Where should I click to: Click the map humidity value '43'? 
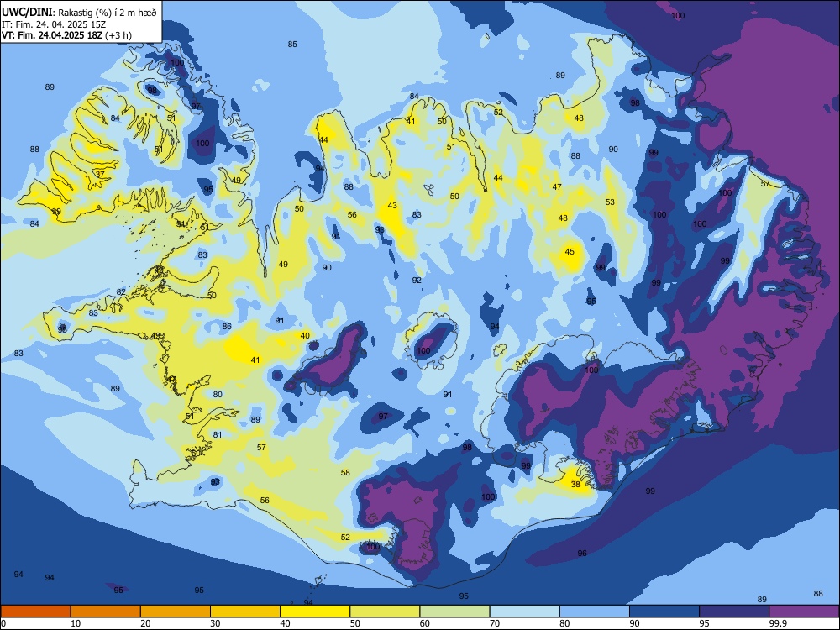point(392,205)
